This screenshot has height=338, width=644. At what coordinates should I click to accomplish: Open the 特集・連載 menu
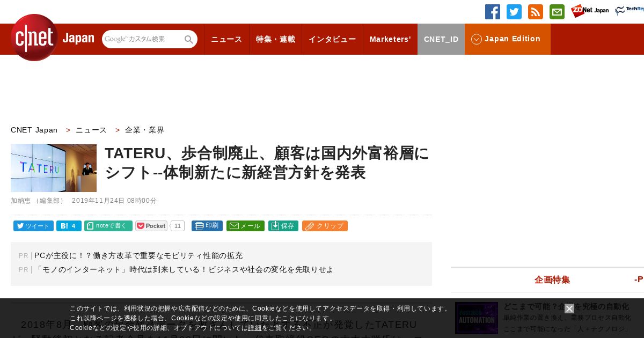[x=275, y=39]
